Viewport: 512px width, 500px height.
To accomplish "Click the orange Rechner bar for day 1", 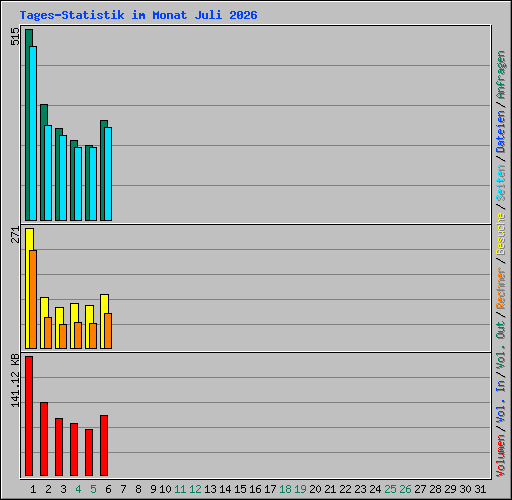I will tap(33, 299).
